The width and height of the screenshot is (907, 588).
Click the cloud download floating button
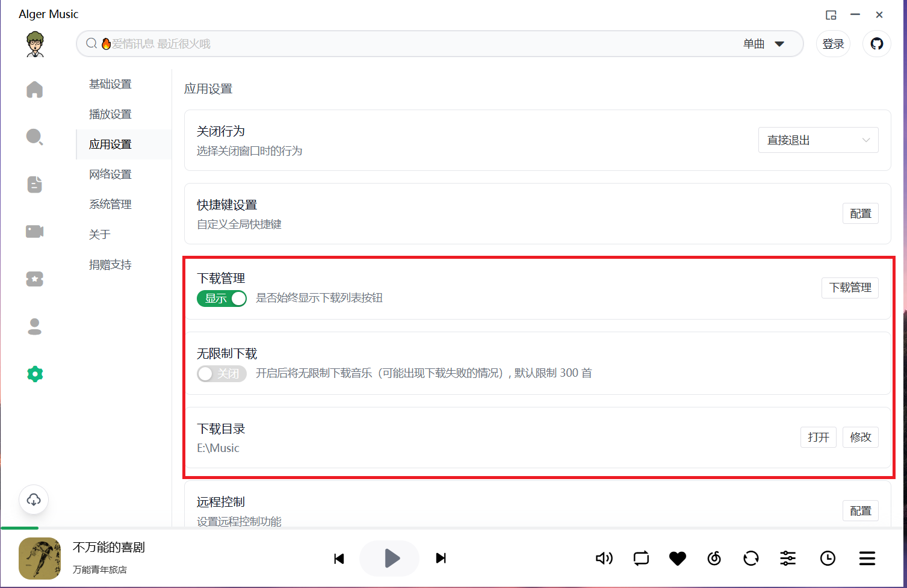pyautogui.click(x=34, y=500)
